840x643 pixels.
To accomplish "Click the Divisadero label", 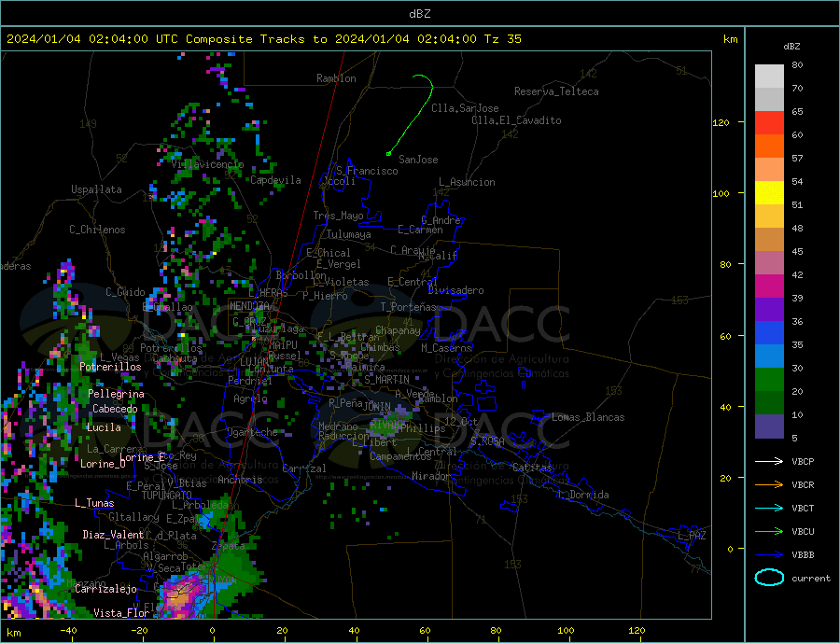I will pos(455,290).
